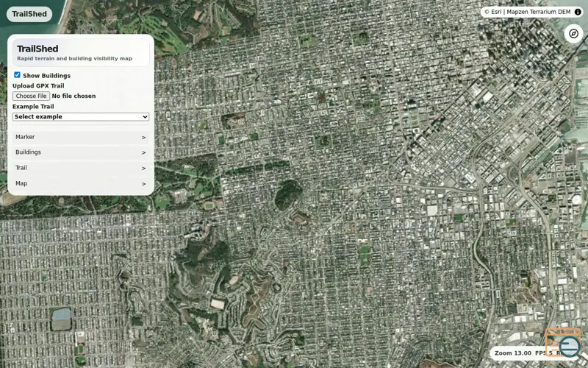Click the 'FPS 5' status readout
Image resolution: width=588 pixels, height=368 pixels.
pyautogui.click(x=544, y=353)
